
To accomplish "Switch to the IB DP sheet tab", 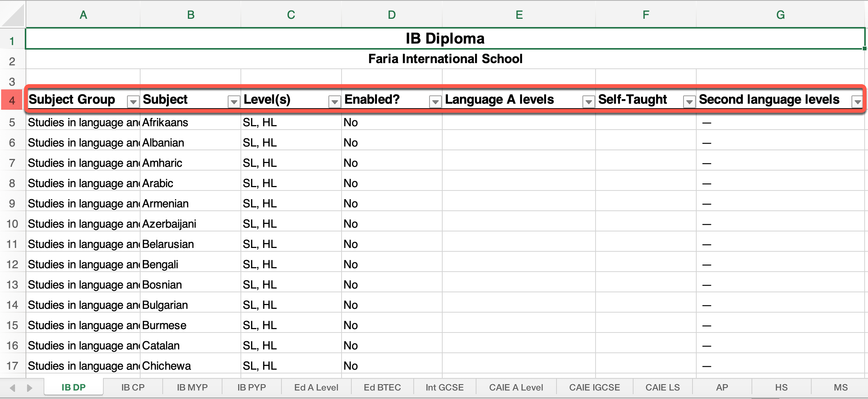I will (x=74, y=387).
